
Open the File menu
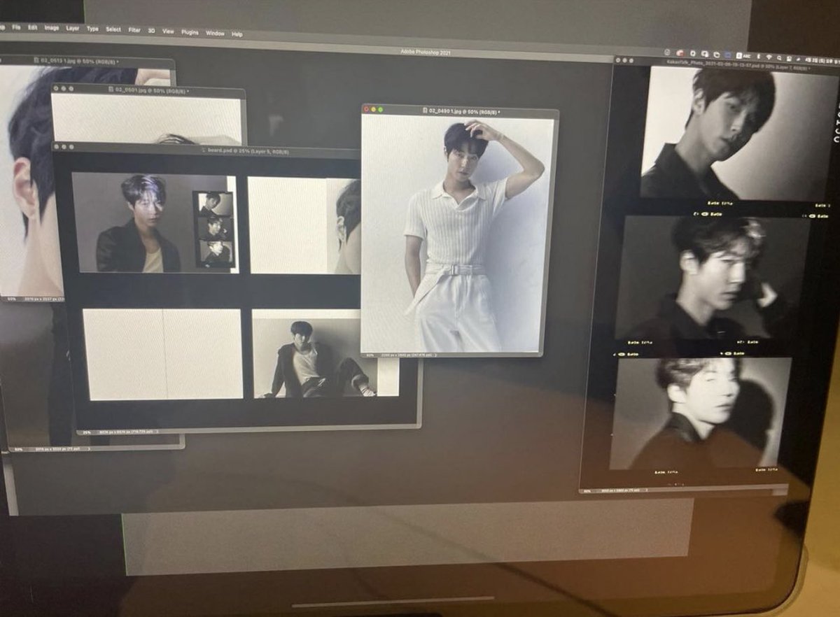(x=15, y=27)
